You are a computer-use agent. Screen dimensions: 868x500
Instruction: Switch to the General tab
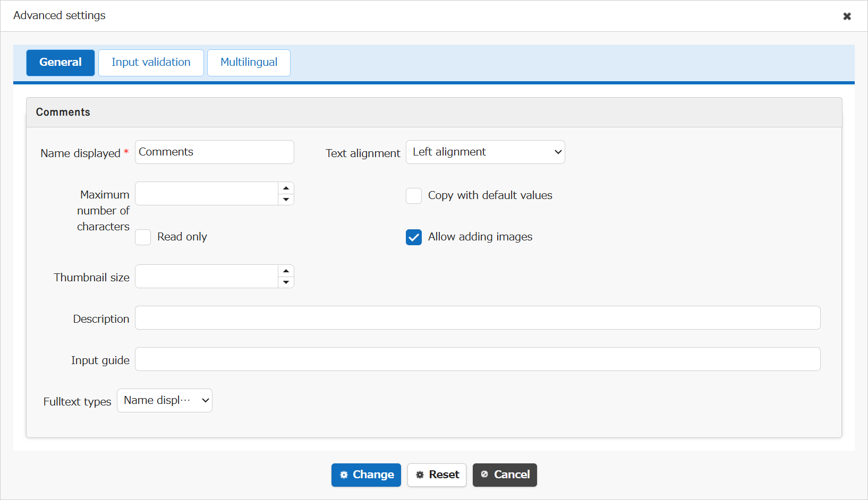click(x=61, y=63)
